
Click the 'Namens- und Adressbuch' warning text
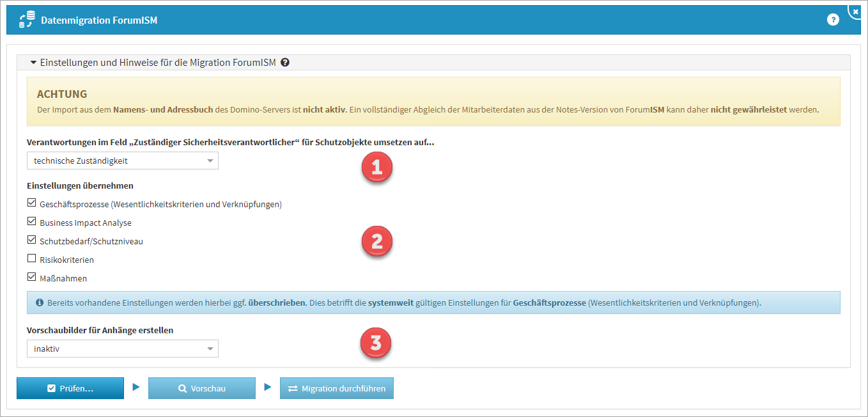point(163,110)
